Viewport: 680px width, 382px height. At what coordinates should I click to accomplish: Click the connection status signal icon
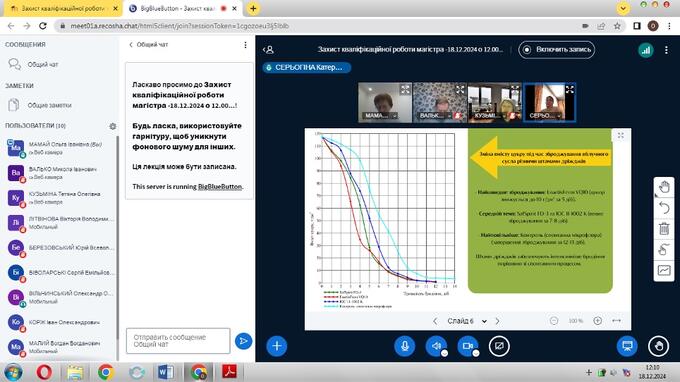coord(646,50)
